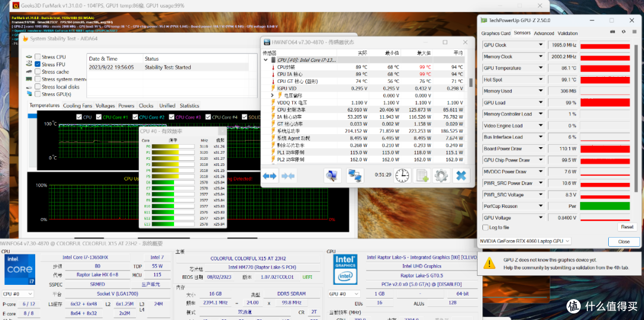Click the Intel Graphics logo badge
This screenshot has width=644, height=320.
point(346,271)
